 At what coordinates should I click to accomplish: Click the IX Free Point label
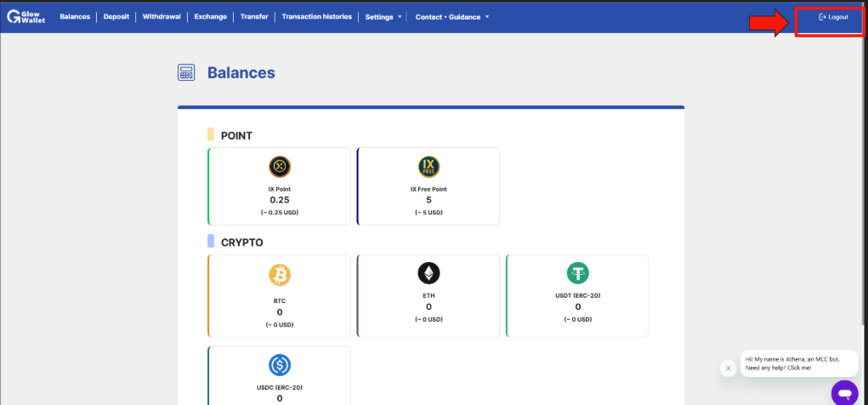tap(428, 190)
